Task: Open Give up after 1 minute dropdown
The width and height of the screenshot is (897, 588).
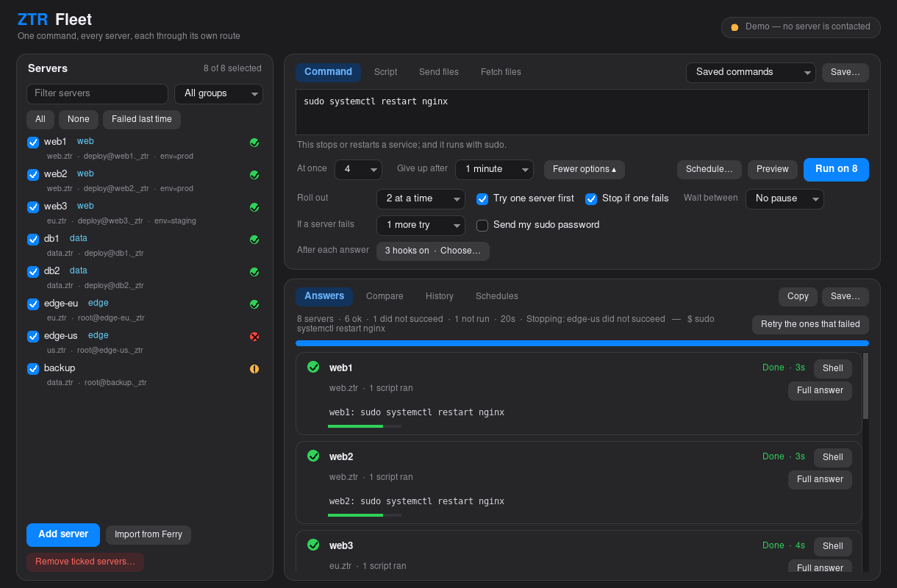Action: [494, 170]
